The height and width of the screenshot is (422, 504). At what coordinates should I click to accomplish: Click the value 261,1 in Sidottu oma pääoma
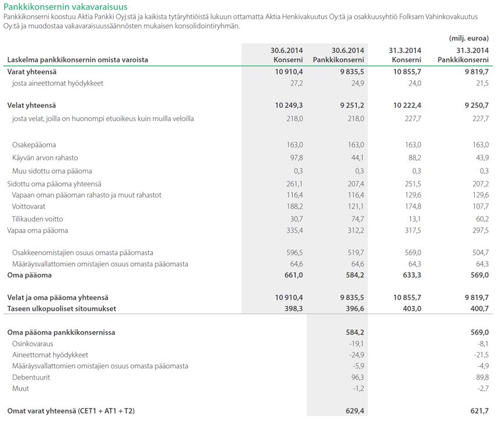tap(295, 184)
